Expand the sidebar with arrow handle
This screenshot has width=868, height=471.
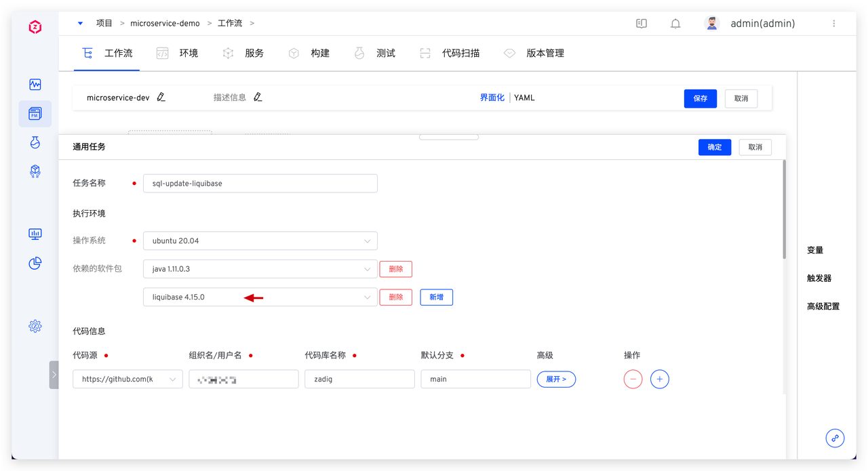54,375
